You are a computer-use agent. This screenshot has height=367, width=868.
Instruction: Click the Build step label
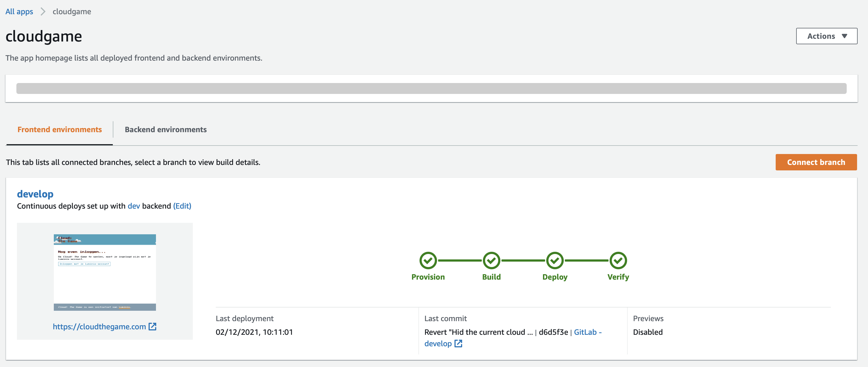491,277
